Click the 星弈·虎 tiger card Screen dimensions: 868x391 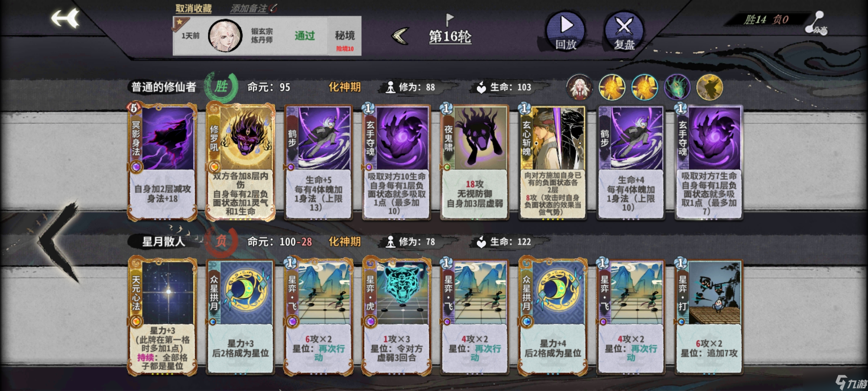click(x=396, y=316)
